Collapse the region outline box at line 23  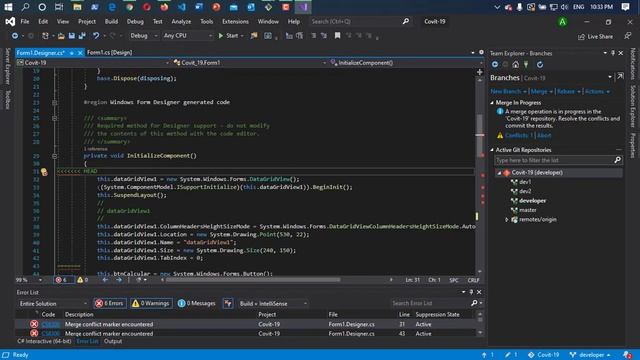(x=54, y=102)
